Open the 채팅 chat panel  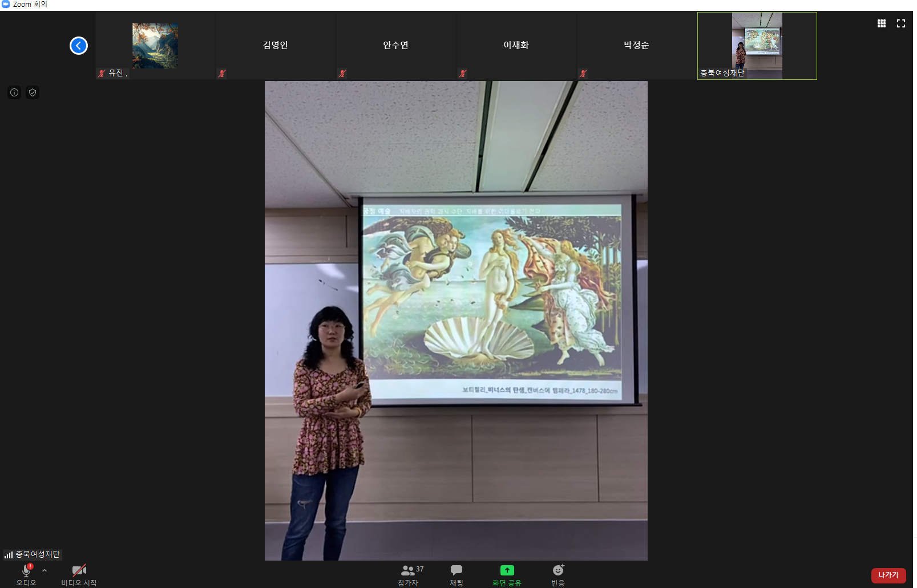(457, 575)
